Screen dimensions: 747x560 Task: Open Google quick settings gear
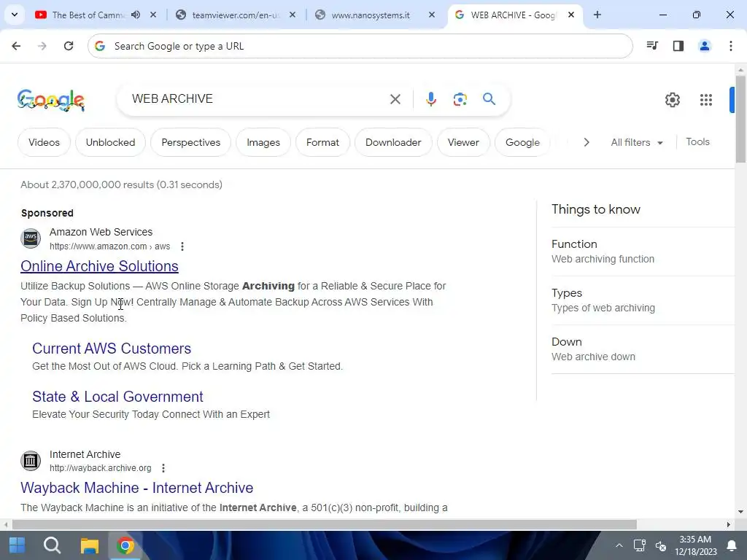[672, 99]
